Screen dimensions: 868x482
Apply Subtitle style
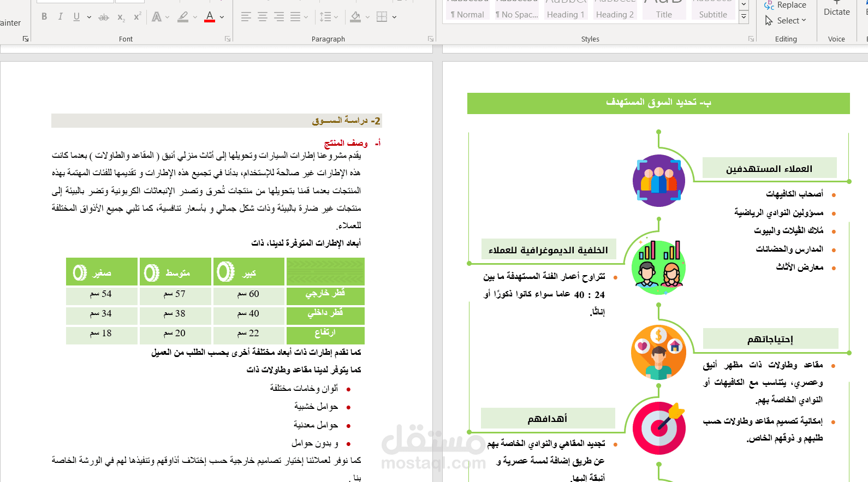pos(713,10)
